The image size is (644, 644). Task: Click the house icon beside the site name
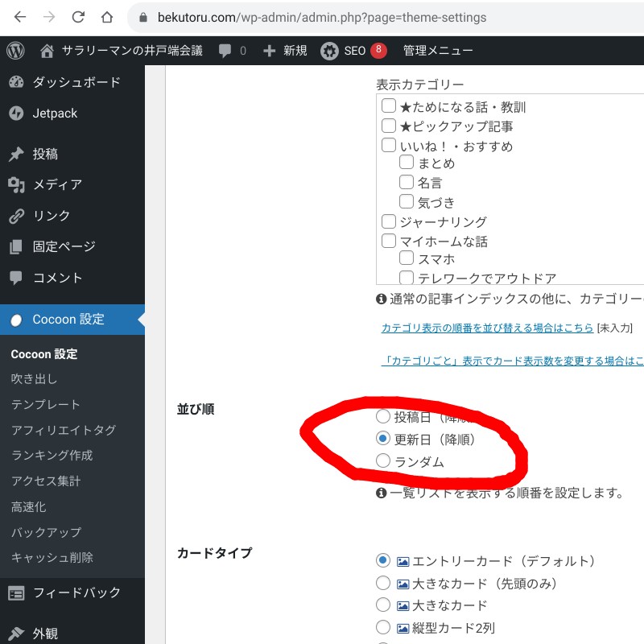pos(47,51)
